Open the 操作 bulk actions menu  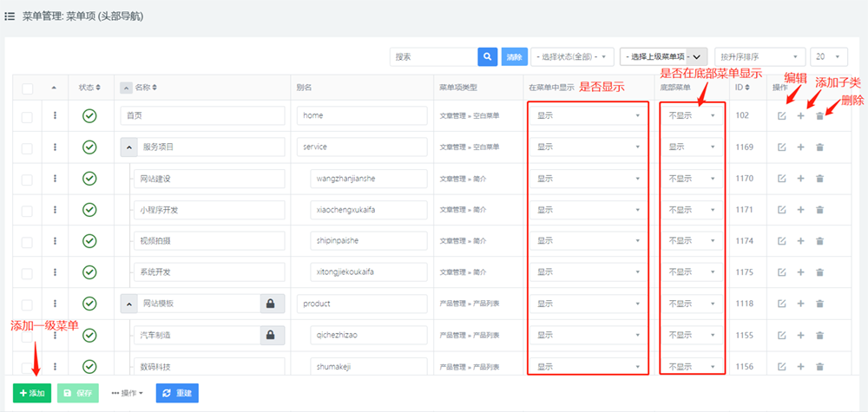pyautogui.click(x=127, y=393)
